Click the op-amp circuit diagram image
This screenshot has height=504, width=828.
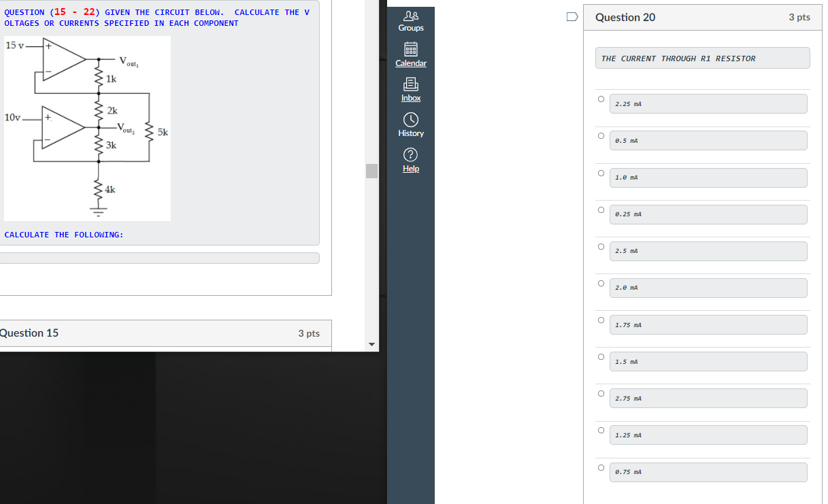click(x=87, y=129)
